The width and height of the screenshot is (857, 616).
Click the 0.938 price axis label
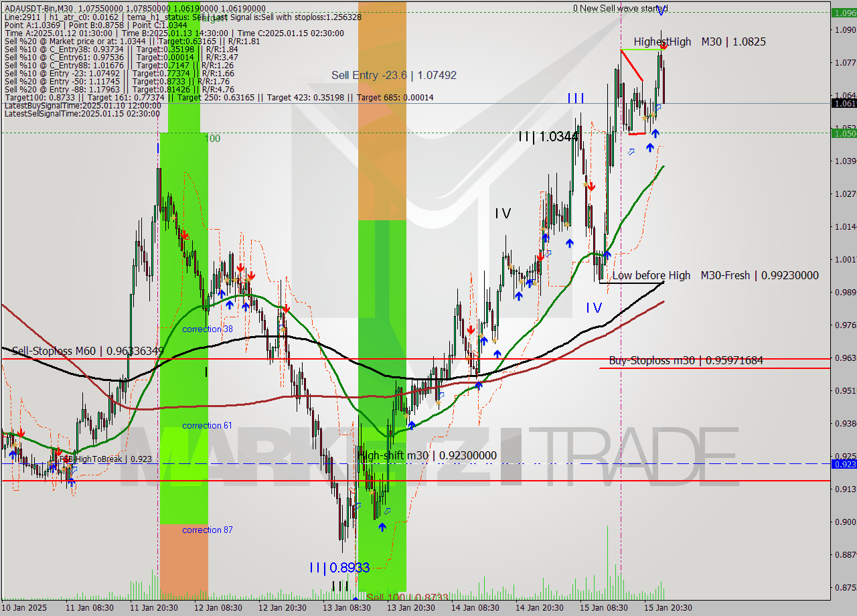(844, 423)
